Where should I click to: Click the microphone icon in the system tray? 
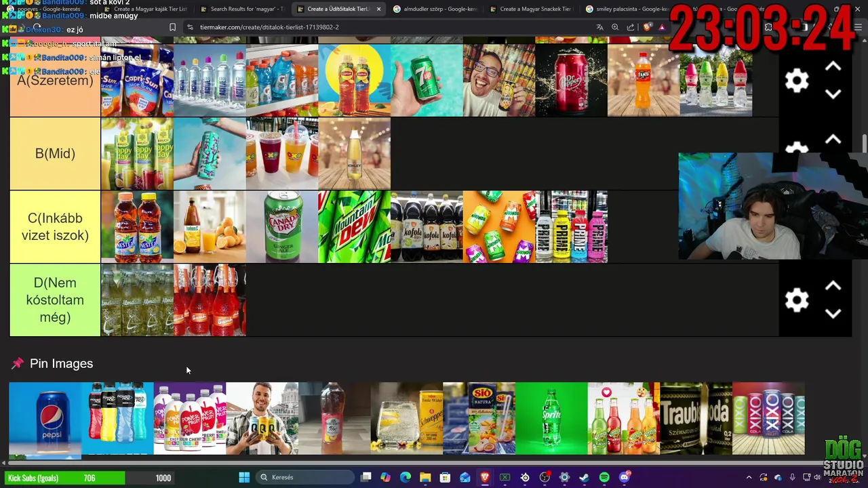(792, 478)
